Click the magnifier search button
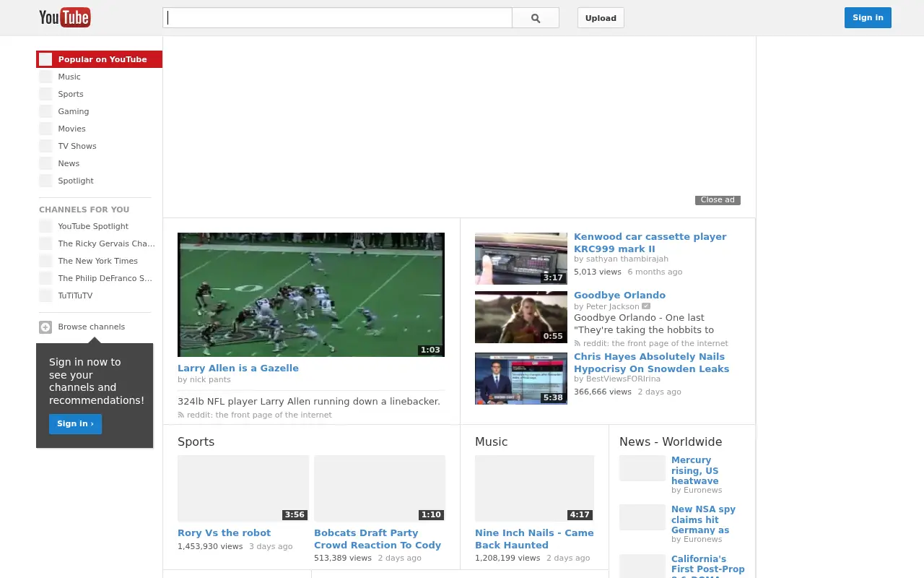 [536, 18]
